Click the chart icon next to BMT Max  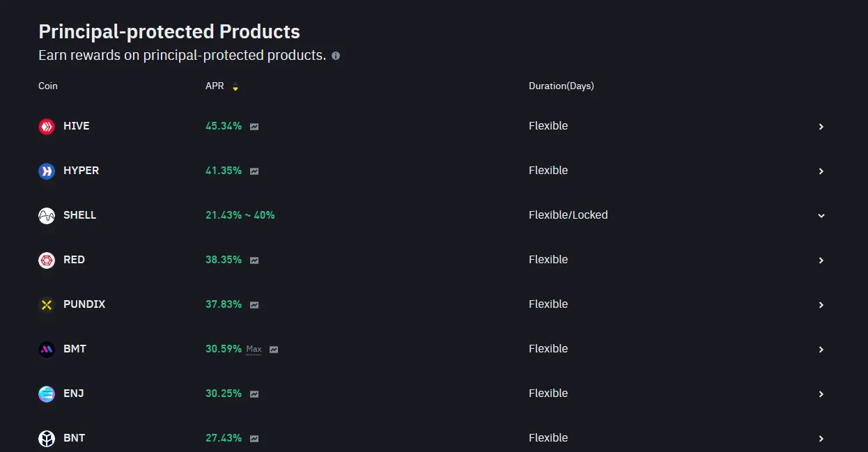(x=274, y=350)
